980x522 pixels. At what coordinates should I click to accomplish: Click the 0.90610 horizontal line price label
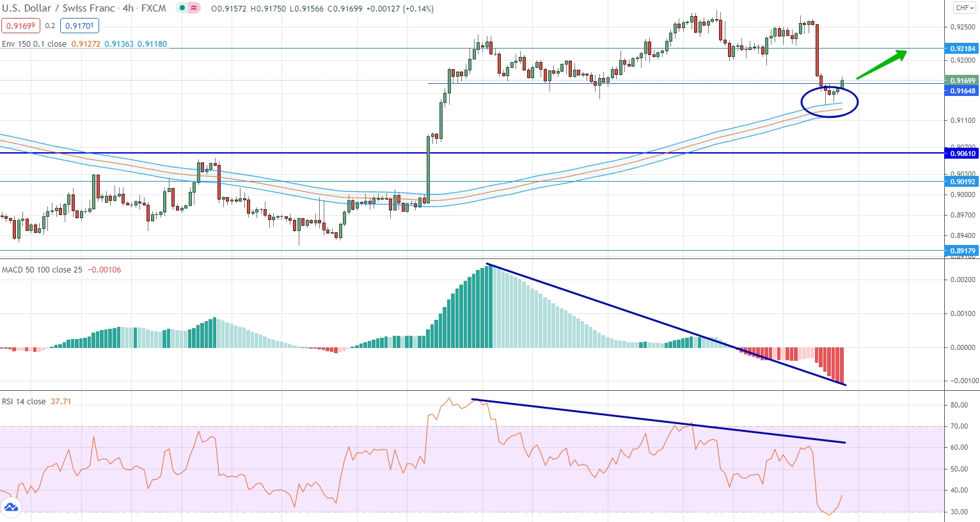click(962, 153)
